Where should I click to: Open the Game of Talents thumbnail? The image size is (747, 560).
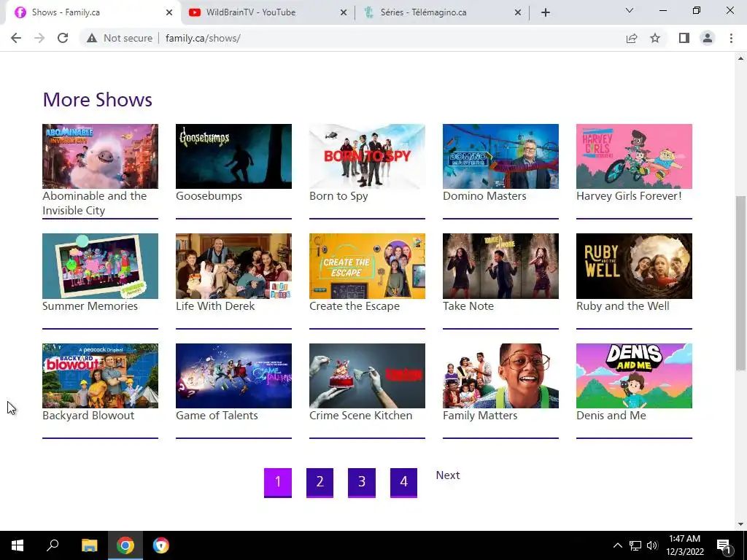[x=233, y=376]
